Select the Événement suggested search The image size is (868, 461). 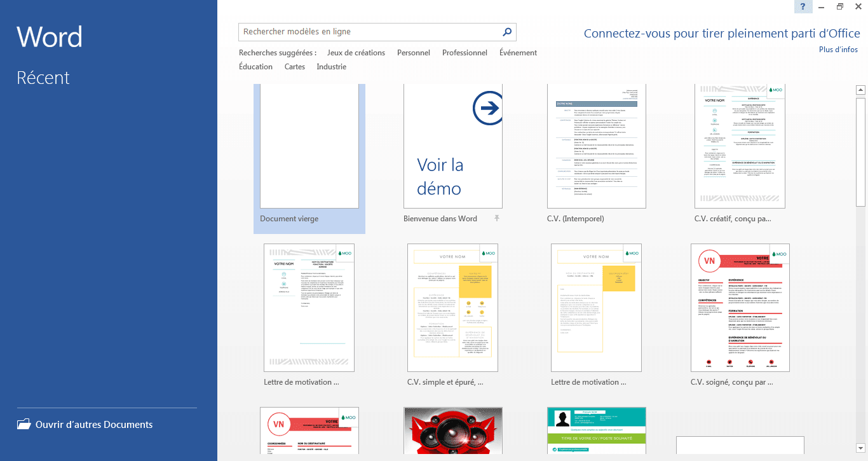pos(518,53)
